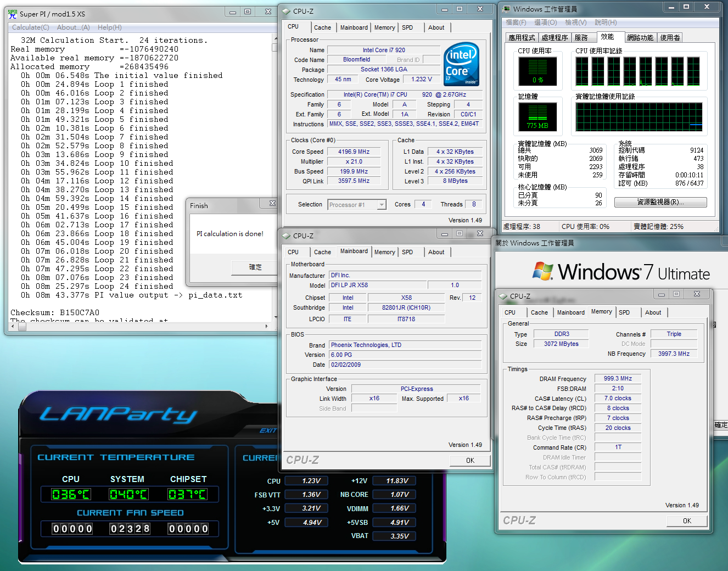Click the chipset temperature reading 037°C

187,494
